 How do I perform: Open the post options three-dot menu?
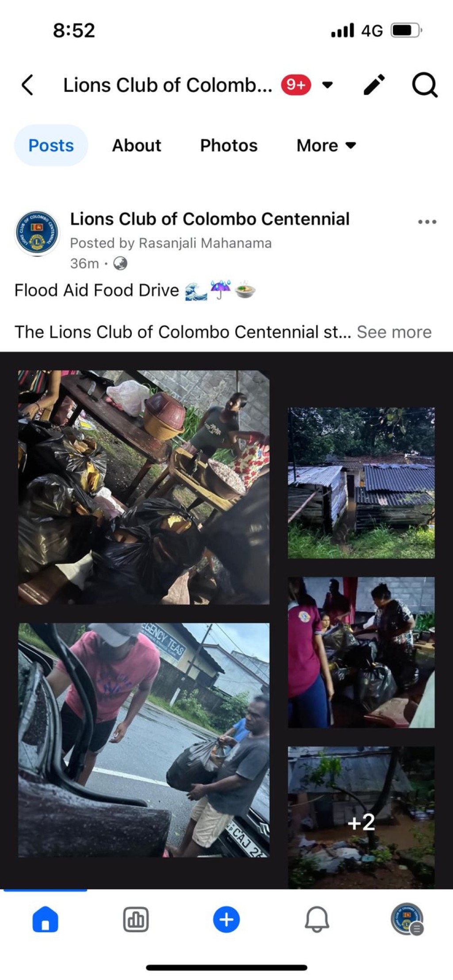click(427, 222)
